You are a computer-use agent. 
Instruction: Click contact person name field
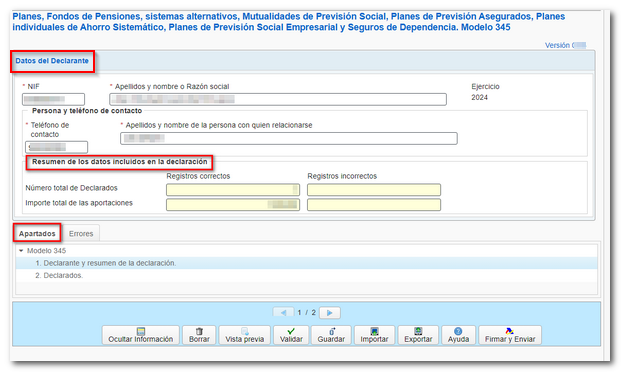289,138
